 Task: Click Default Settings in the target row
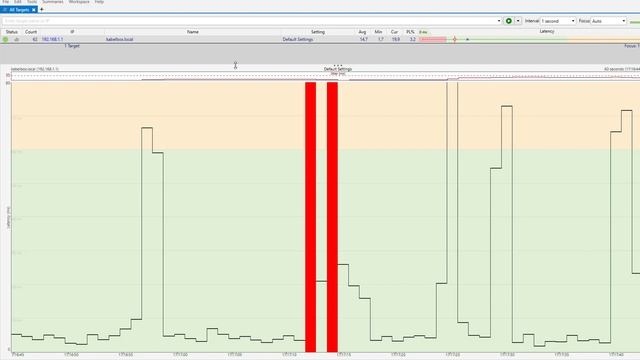pyautogui.click(x=298, y=40)
